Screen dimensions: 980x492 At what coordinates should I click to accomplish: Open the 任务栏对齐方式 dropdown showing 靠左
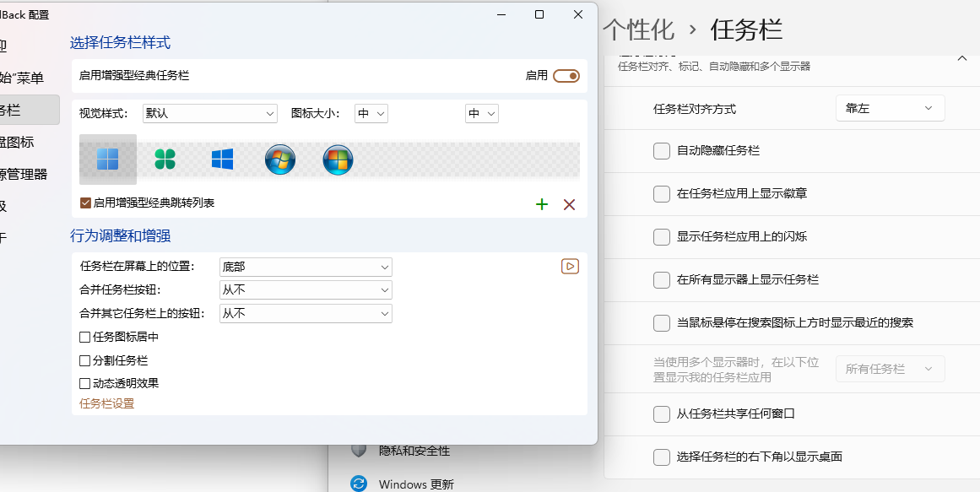coord(890,108)
